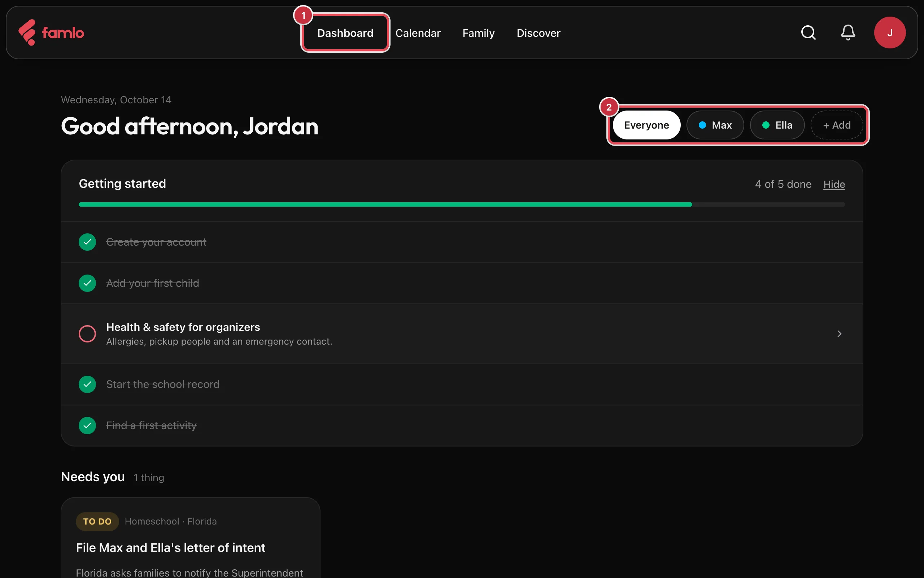Switch to the Dashboard tab

(x=345, y=33)
